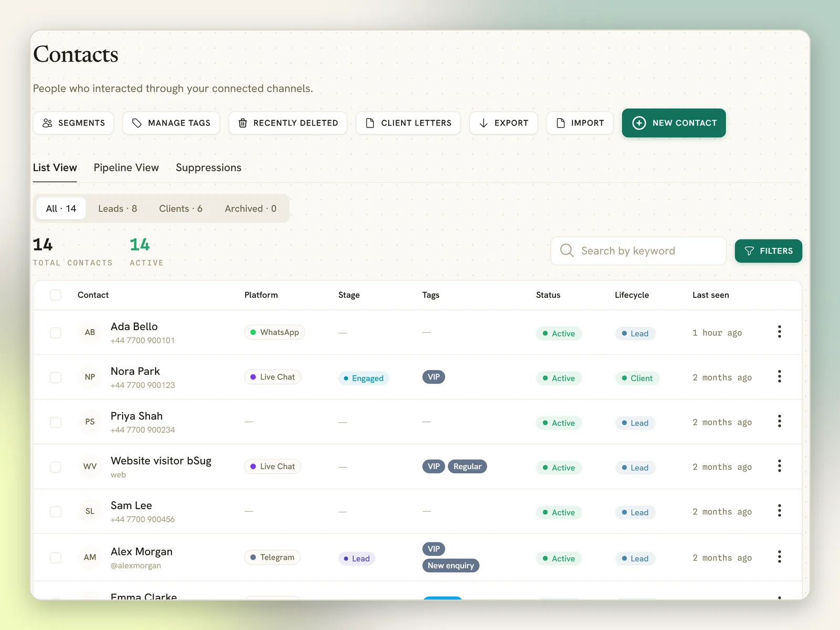This screenshot has height=630, width=840.
Task: Click the New enquiry tag for Alex Morgan
Action: pos(451,565)
